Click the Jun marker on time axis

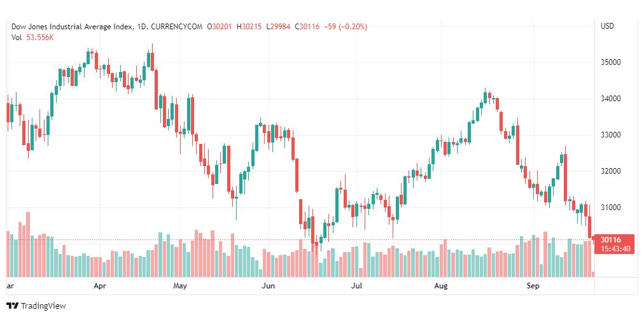[x=268, y=285]
